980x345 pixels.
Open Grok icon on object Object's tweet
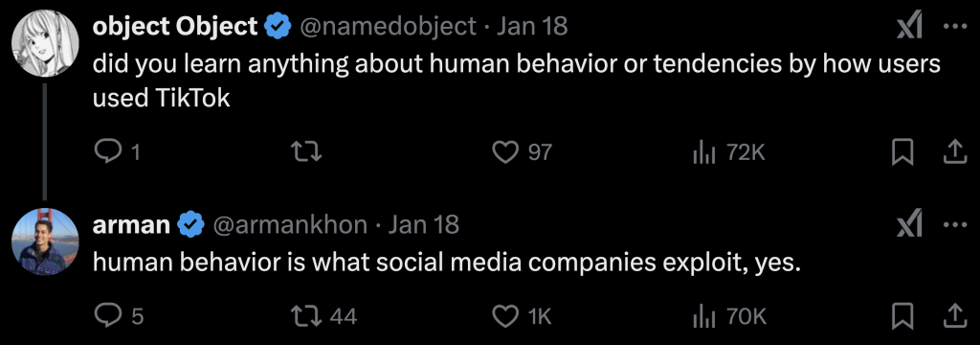coord(909,26)
